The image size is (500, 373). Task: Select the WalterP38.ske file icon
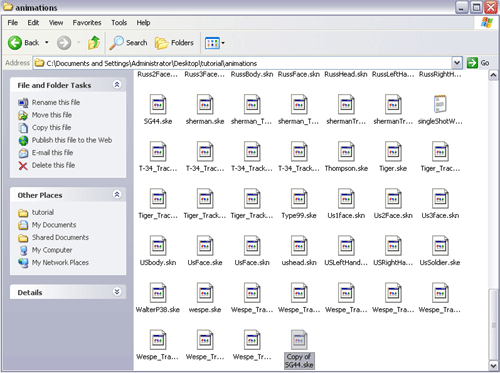(158, 293)
